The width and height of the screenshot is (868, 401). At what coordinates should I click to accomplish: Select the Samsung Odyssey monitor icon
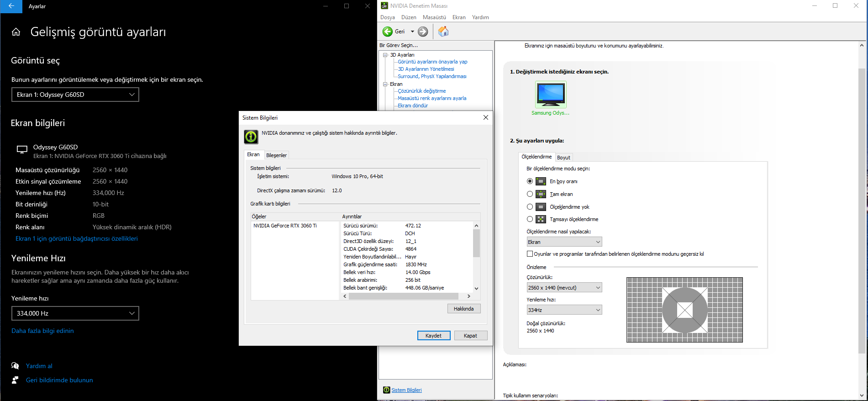tap(550, 94)
